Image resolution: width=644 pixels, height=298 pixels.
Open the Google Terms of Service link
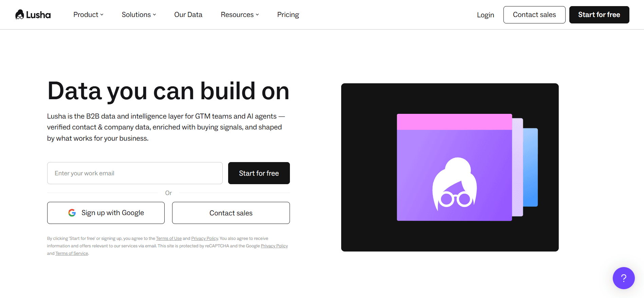[72, 253]
